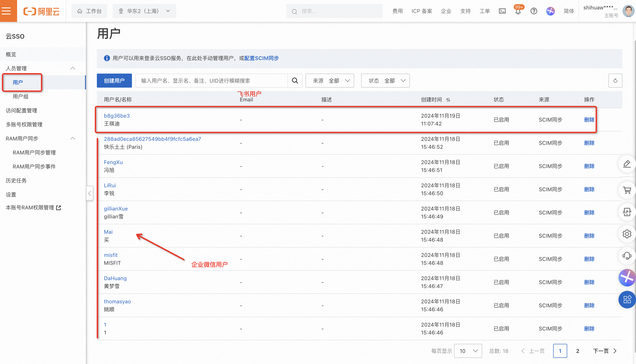Click the refresh user list button
The height and width of the screenshot is (364, 636).
point(615,81)
